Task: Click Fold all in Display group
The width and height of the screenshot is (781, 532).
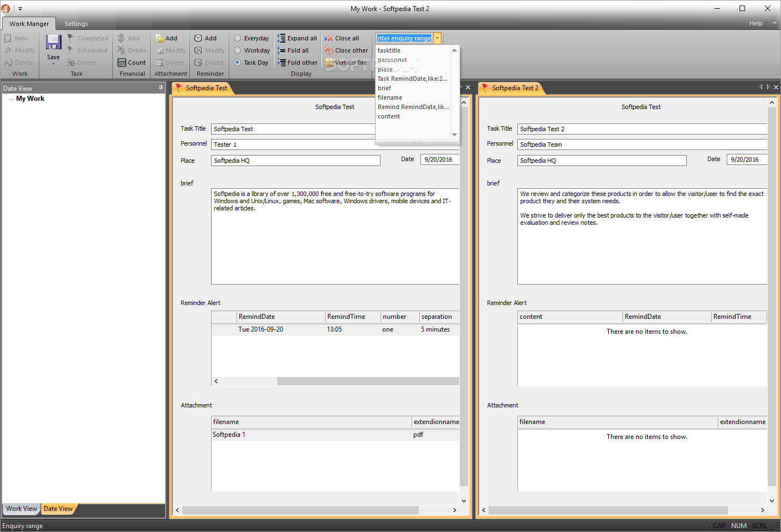Action: [293, 50]
